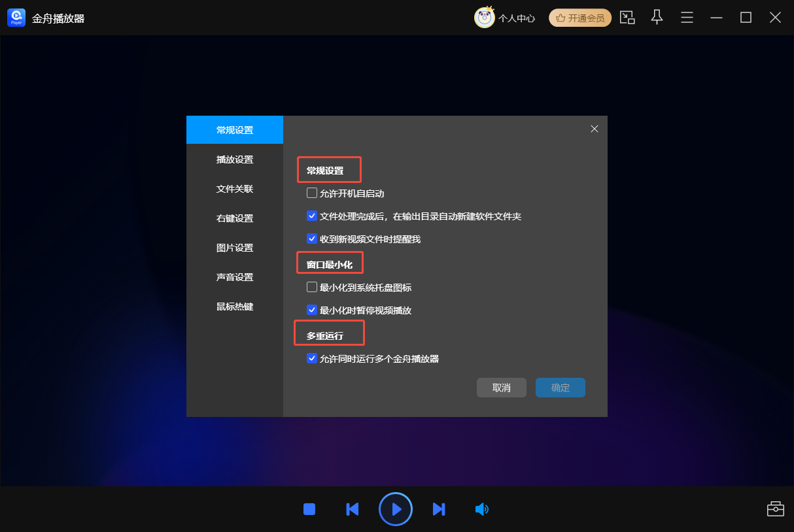Switch to the 声音设置 tab
Viewport: 794px width, 532px height.
click(235, 277)
